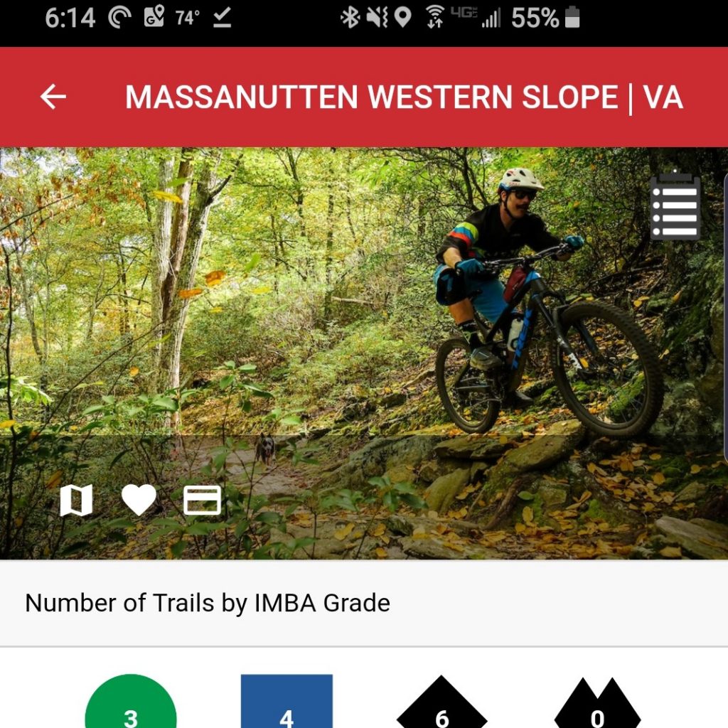The image size is (728, 728).
Task: Tap the Google Maps notification icon
Action: point(154,17)
